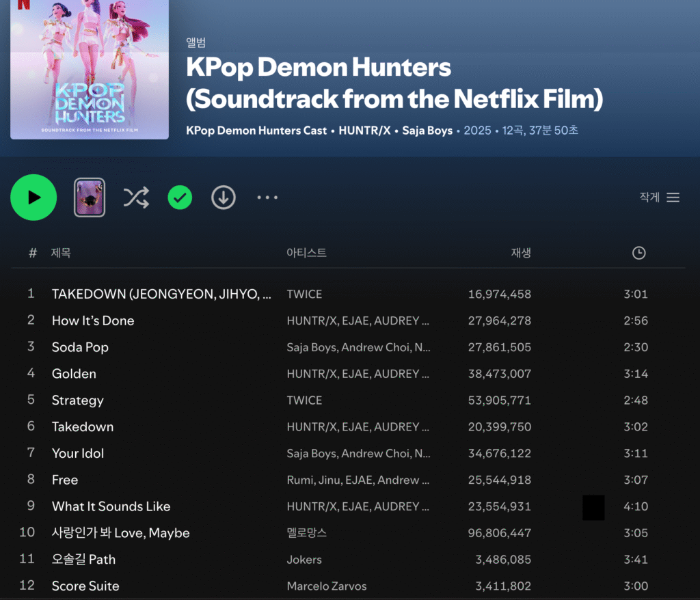Select track Score Suite
The width and height of the screenshot is (700, 600).
[85, 586]
